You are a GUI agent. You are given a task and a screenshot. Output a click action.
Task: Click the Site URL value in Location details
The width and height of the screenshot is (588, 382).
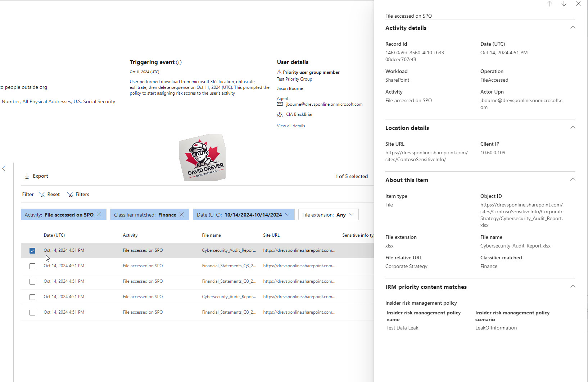pos(426,156)
